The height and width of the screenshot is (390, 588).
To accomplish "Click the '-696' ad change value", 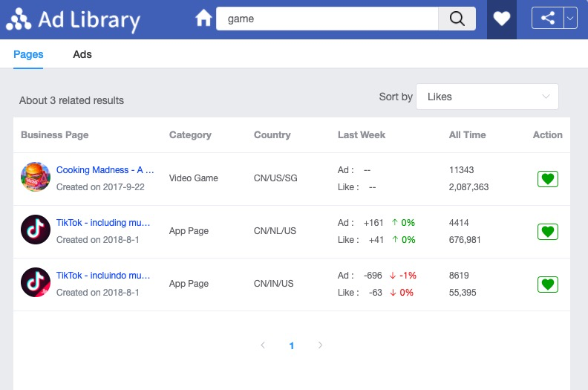I will tap(373, 276).
